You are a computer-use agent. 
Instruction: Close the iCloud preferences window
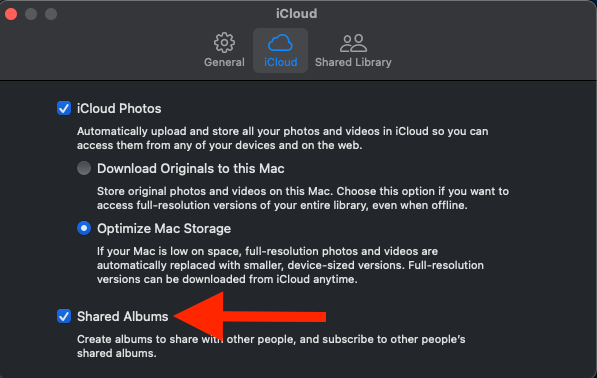click(11, 14)
